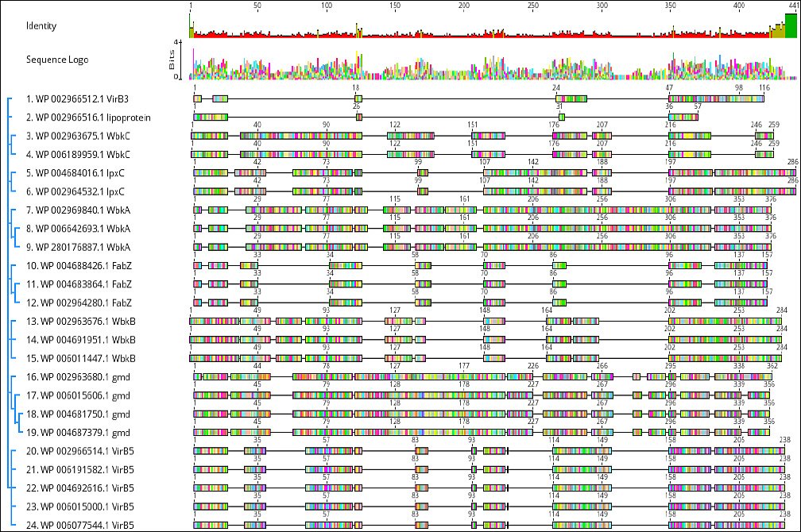The width and height of the screenshot is (801, 532).
Task: Select sequence 12 WP 002964280.1 FabZ
Action: 79,303
